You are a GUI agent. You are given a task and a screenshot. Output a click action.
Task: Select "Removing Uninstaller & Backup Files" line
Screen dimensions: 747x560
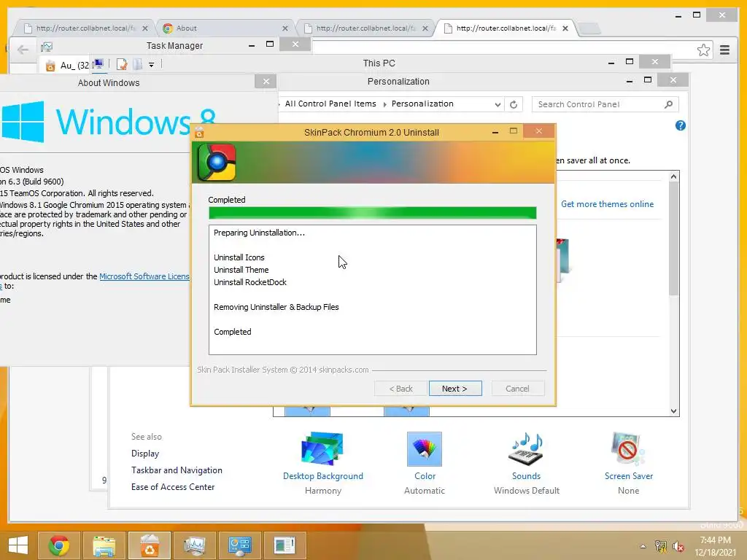pyautogui.click(x=276, y=307)
